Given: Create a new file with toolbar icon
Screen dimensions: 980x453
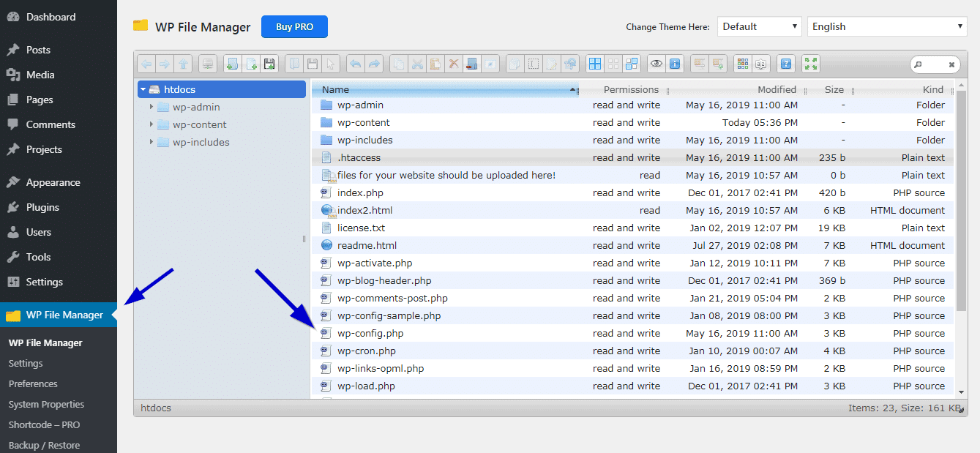Looking at the screenshot, I should 251,64.
